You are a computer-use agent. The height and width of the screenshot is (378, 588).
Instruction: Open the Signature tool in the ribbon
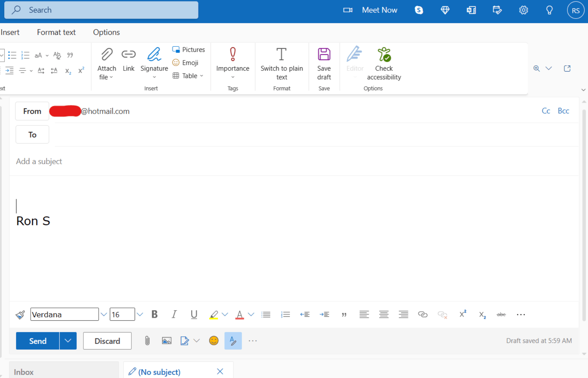[154, 54]
